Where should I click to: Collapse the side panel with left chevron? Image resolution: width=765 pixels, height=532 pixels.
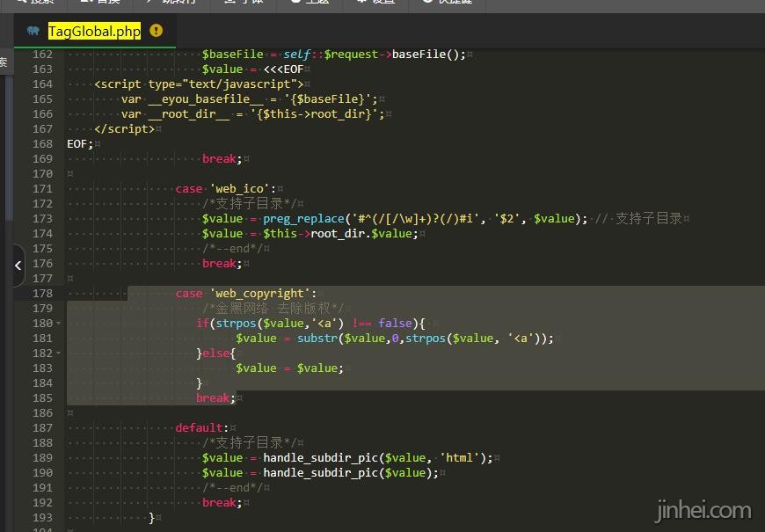point(18,266)
